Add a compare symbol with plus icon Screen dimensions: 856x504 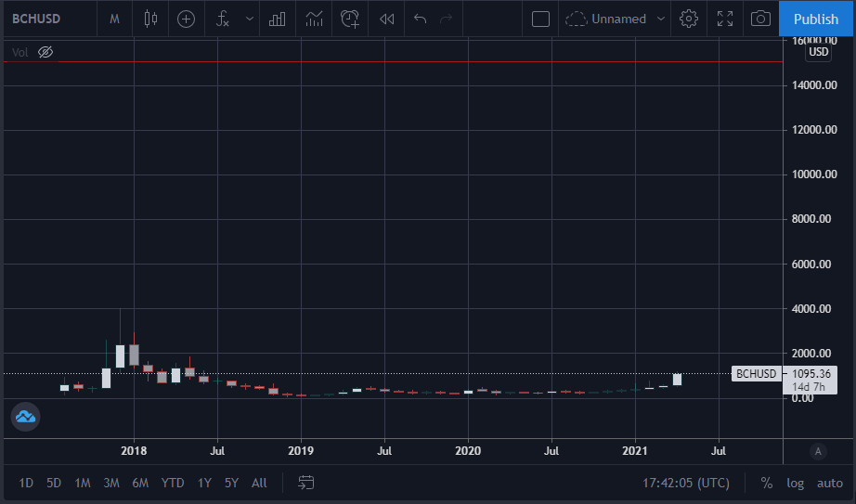pos(187,19)
